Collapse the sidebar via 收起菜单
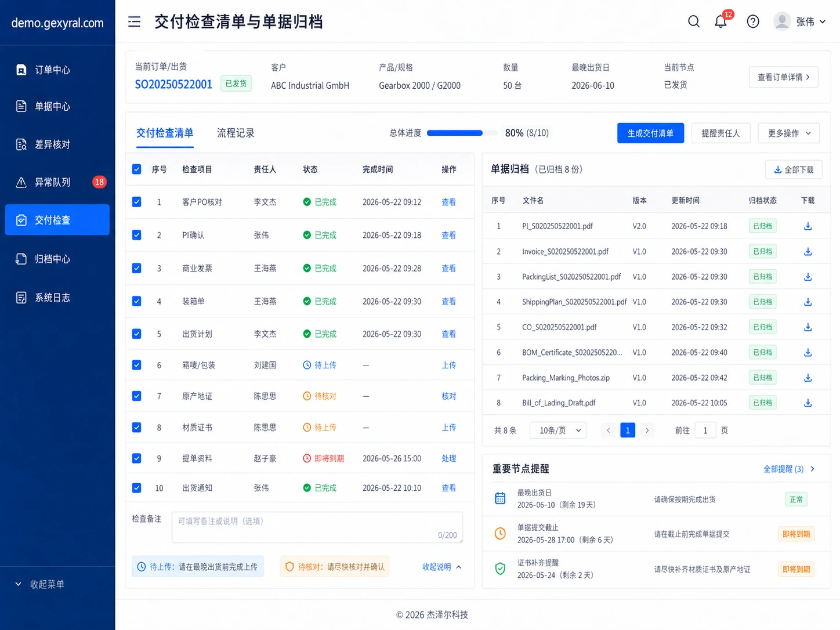Image resolution: width=840 pixels, height=630 pixels. click(40, 584)
